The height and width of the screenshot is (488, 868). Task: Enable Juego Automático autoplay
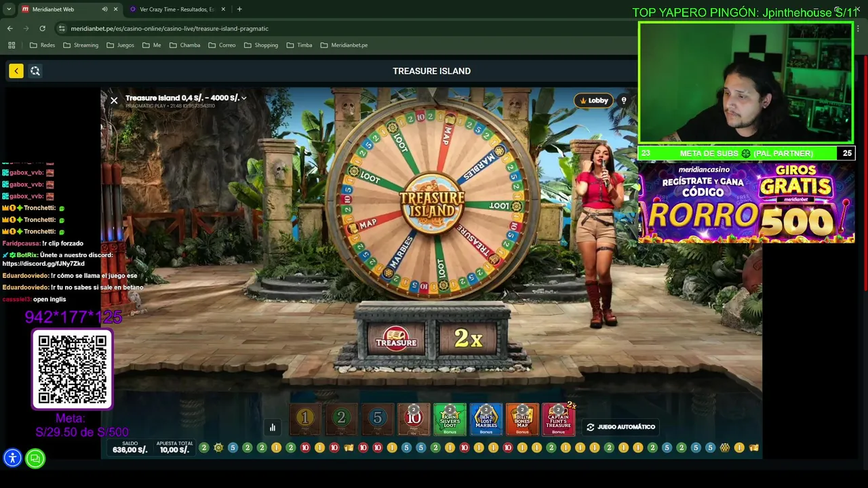click(x=620, y=427)
